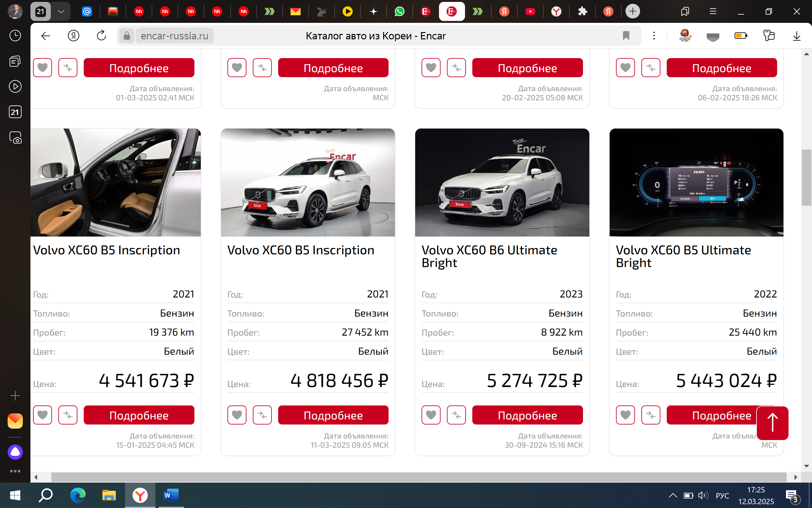Open the browser bookmarks collection icon
This screenshot has width=812, height=508.
685,11
